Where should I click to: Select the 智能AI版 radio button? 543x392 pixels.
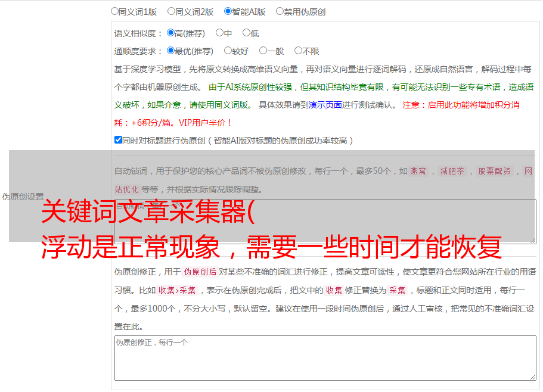pyautogui.click(x=228, y=11)
